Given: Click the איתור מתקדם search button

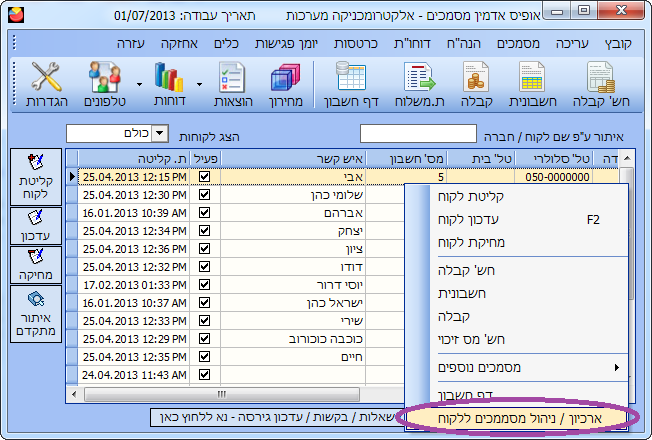Looking at the screenshot, I should (36, 314).
